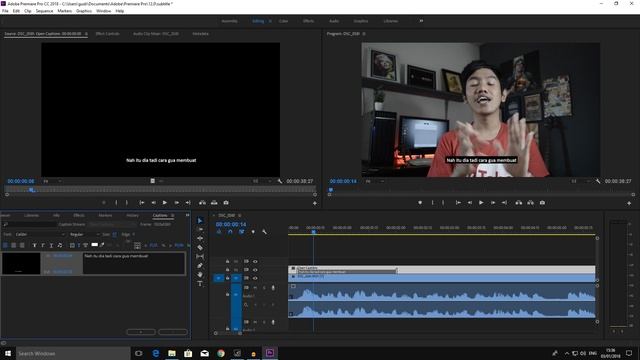Image resolution: width=640 pixels, height=360 pixels.
Task: Toggle V1 sync lock
Action: click(246, 278)
